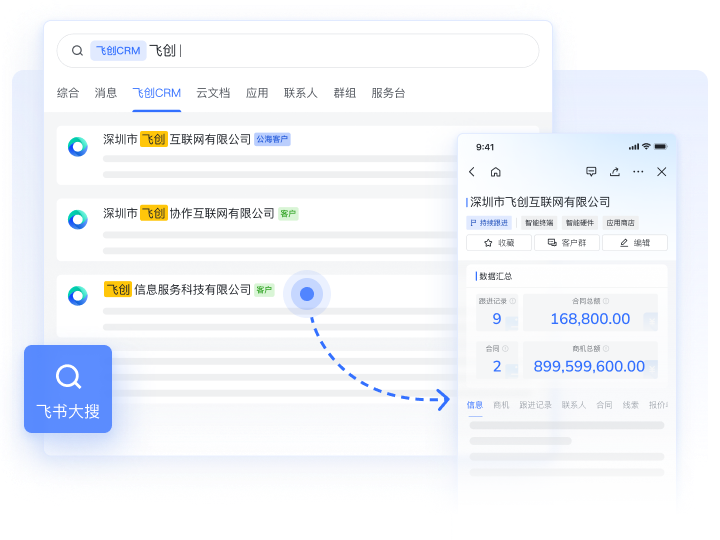Click the 飞书大搜 search tile
Screen dimensions: 720x540
pyautogui.click(x=68, y=388)
